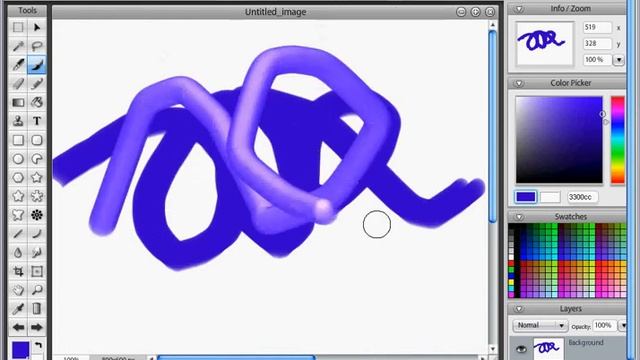The width and height of the screenshot is (640, 360).
Task: Swap foreground and background colors arrow
Action: [38, 346]
